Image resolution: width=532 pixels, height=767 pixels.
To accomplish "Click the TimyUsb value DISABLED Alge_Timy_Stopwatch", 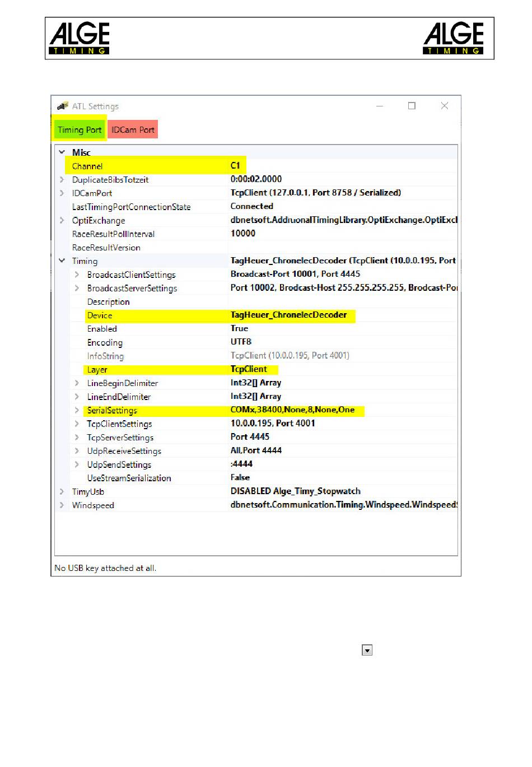I will tap(296, 491).
